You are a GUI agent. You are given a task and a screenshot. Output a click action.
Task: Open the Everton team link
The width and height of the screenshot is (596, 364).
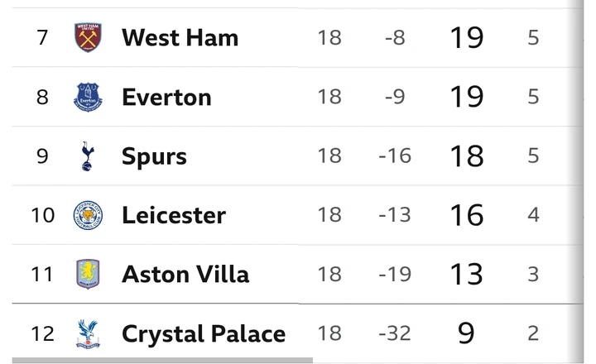166,98
